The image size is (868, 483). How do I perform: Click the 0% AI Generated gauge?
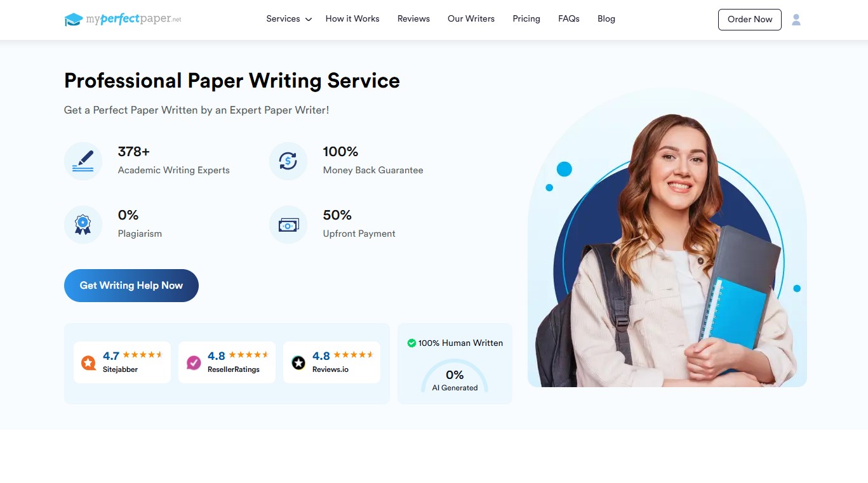[x=455, y=376]
